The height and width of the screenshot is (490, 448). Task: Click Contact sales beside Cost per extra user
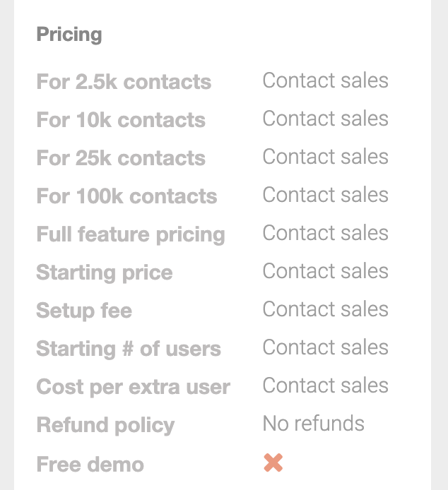click(325, 386)
